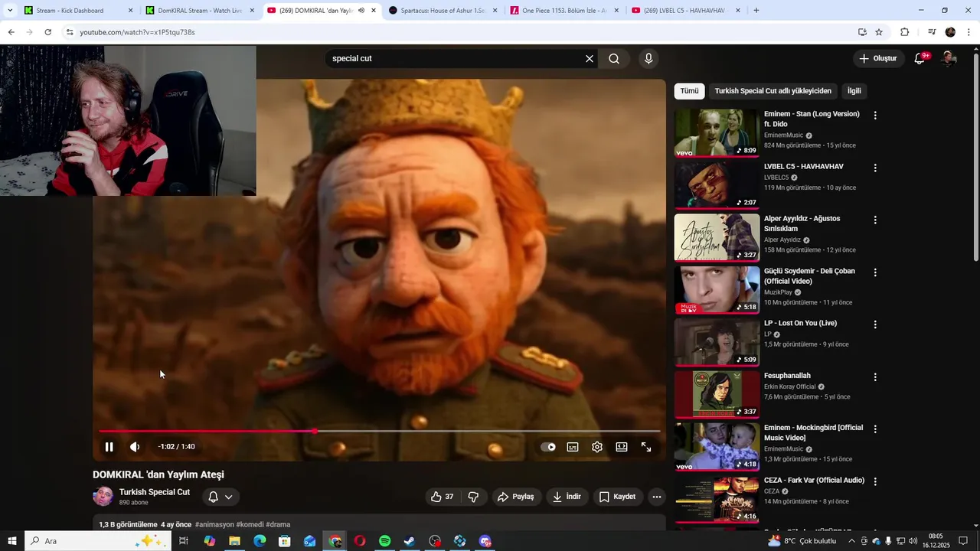The image size is (980, 551).
Task: Open options menu for CEZA - Fark Var
Action: [875, 482]
